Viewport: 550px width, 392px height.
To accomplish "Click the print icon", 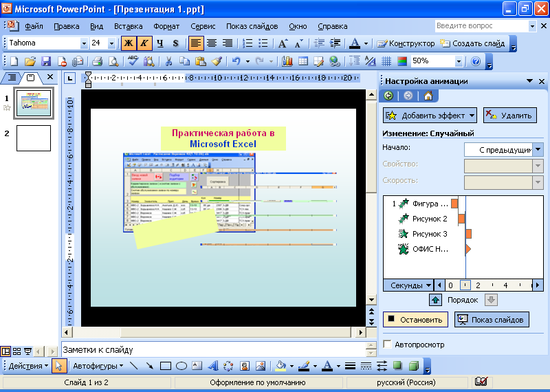I will pos(97,61).
